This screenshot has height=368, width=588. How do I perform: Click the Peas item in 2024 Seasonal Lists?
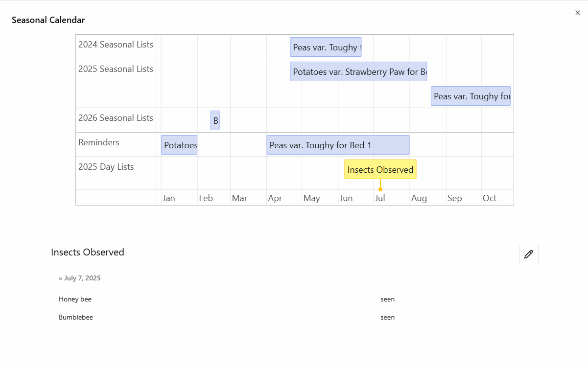[326, 47]
